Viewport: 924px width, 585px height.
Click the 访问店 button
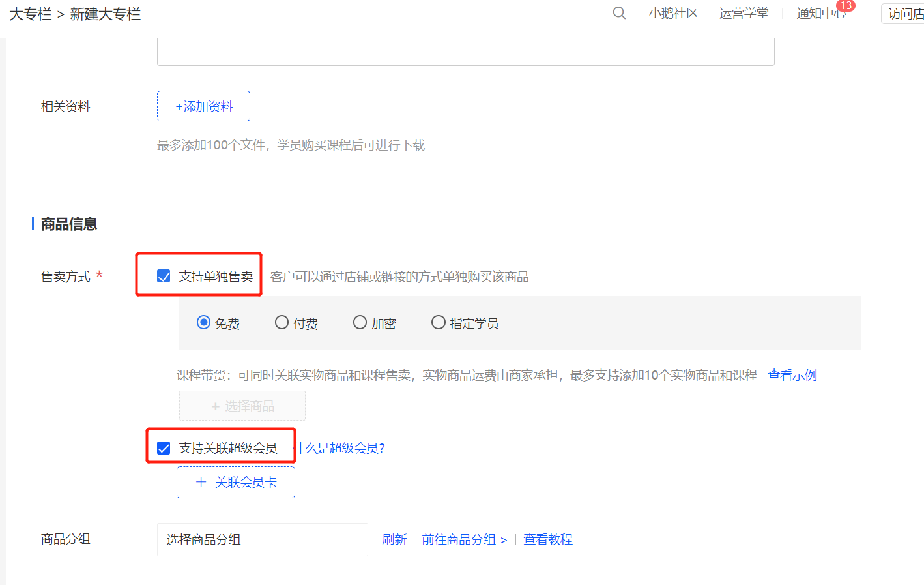click(x=905, y=14)
